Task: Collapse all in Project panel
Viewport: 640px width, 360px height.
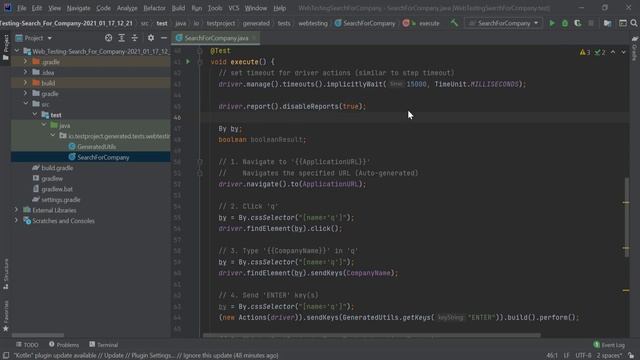Action: pyautogui.click(x=135, y=38)
